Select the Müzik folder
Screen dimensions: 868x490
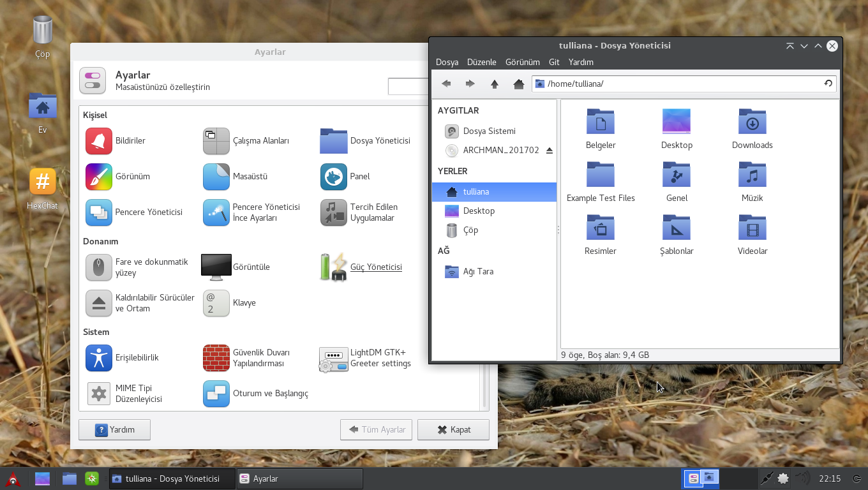coord(752,182)
